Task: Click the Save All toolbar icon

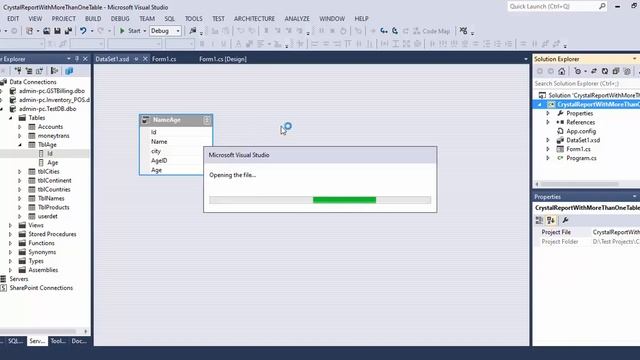Action: (68, 31)
